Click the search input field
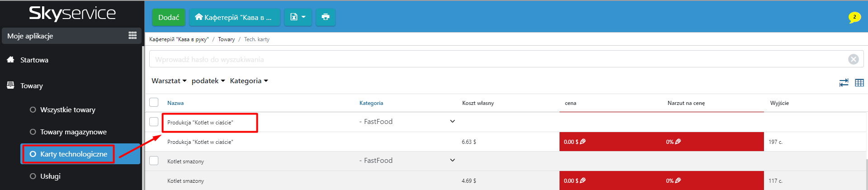 [498, 59]
